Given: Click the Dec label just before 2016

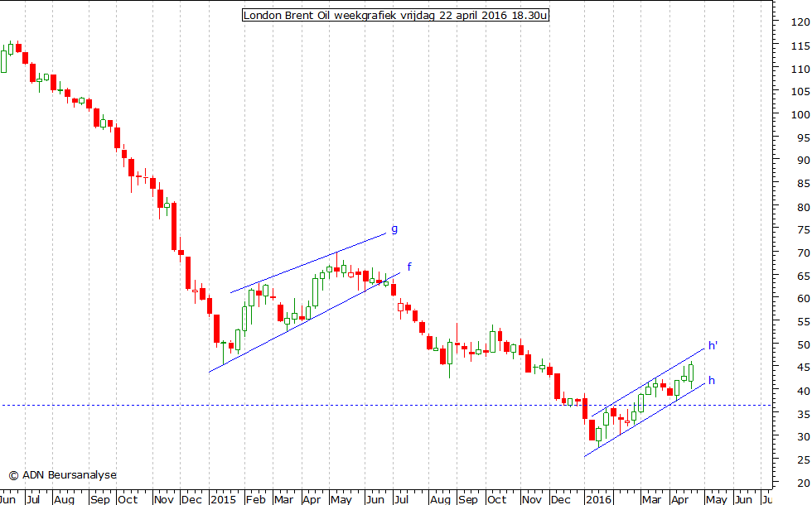Looking at the screenshot, I should 560,499.
